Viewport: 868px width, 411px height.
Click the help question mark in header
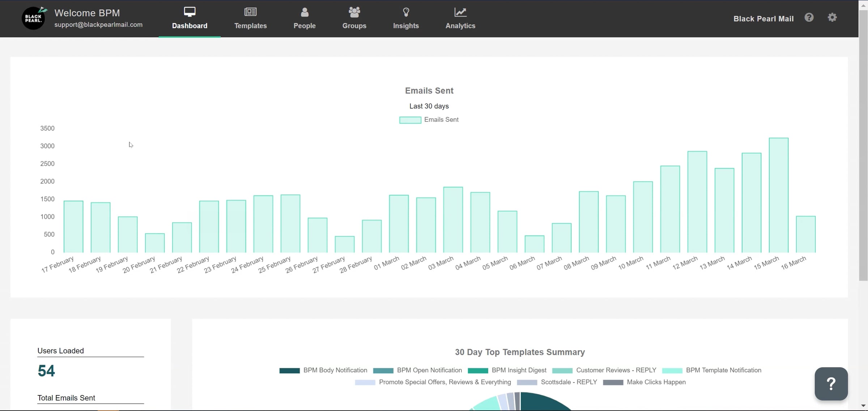point(809,17)
